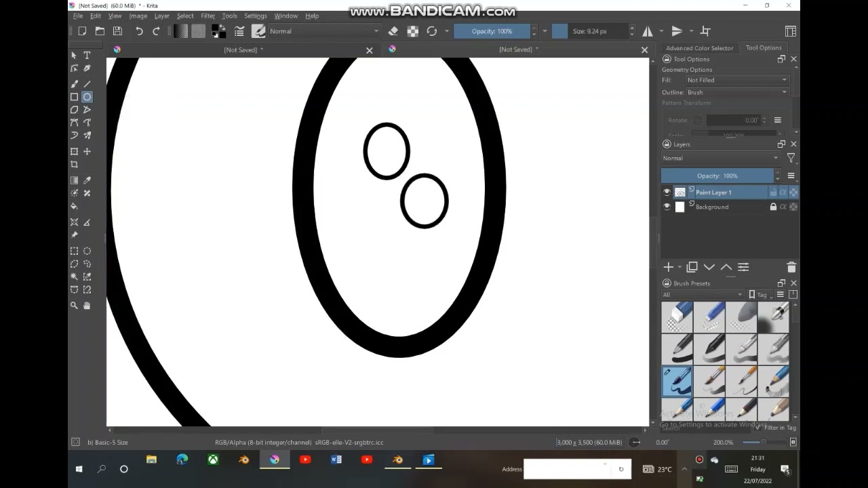Hide Paint Layer 1 visibility eye
This screenshot has width=868, height=488.
667,192
